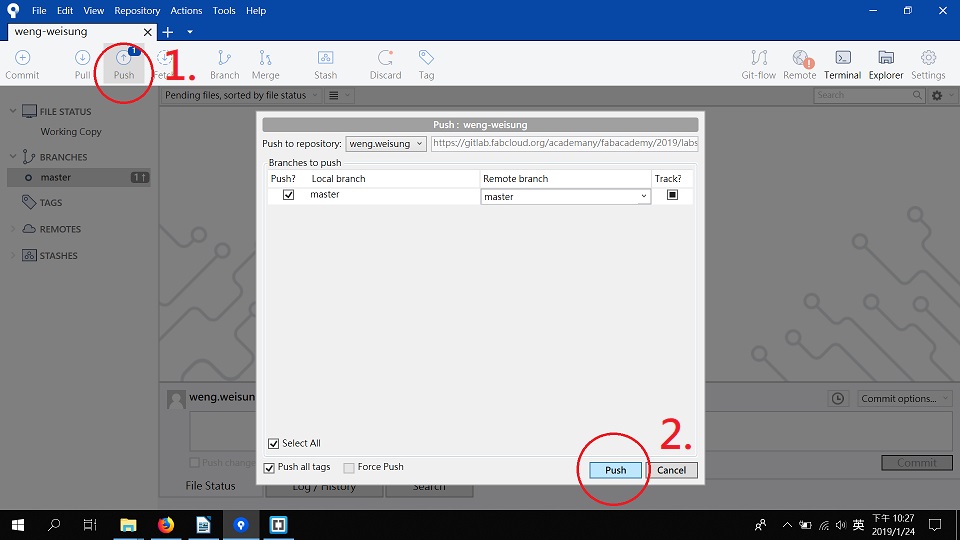The width and height of the screenshot is (960, 540).
Task: Cancel the Push dialog
Action: pos(672,470)
